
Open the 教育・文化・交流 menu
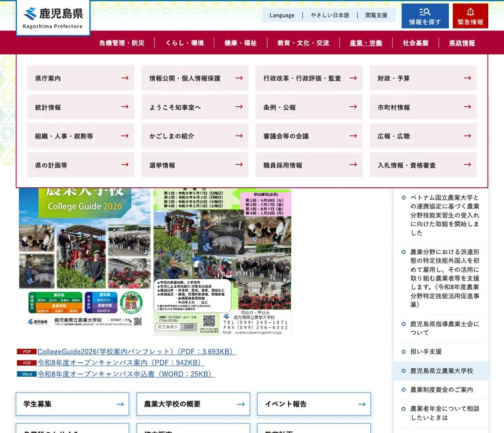coord(303,43)
